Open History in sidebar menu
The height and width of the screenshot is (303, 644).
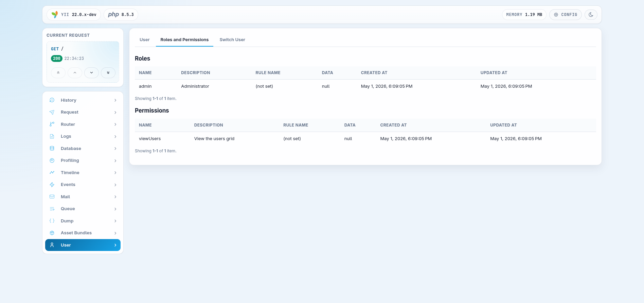(x=83, y=100)
